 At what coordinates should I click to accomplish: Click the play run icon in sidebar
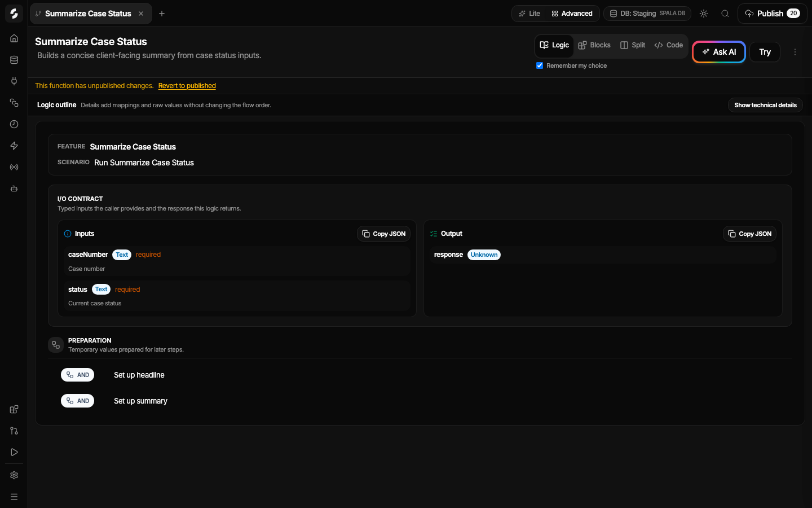tap(14, 452)
